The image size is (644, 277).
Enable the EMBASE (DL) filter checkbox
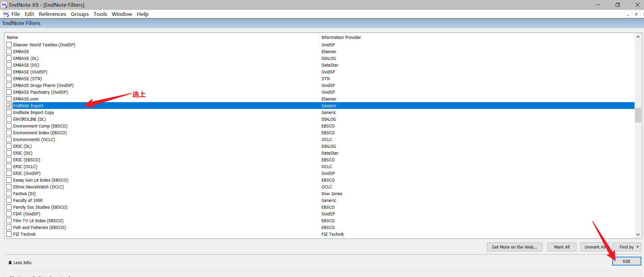pos(9,58)
